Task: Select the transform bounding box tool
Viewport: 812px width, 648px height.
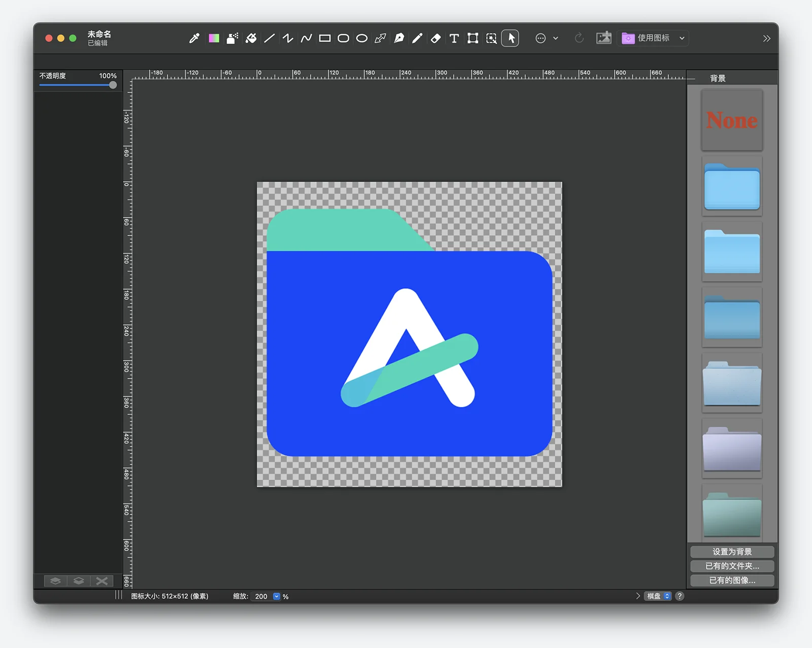Action: click(473, 38)
